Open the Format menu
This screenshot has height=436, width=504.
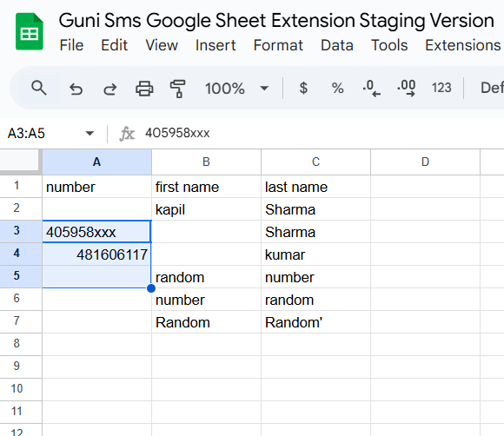[x=278, y=45]
